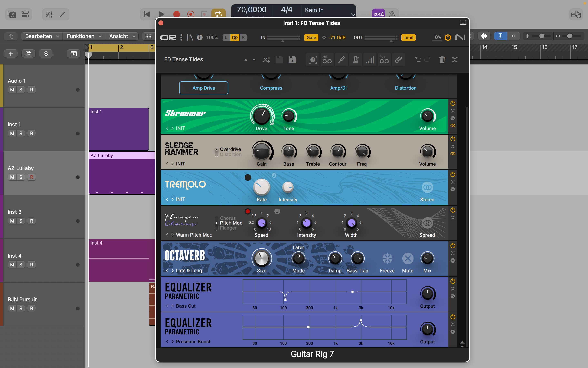Viewport: 588px width, 368px height.
Task: Adjust the Logic horizontal zoom slider
Action: 570,36
